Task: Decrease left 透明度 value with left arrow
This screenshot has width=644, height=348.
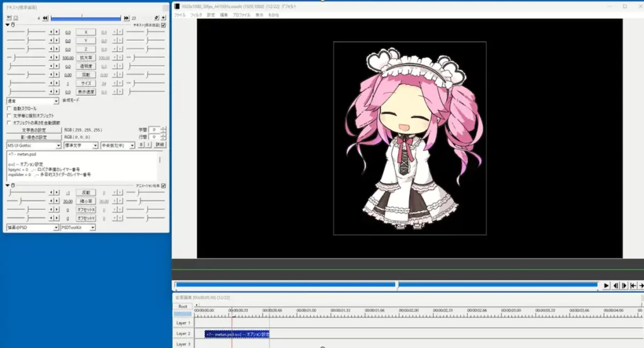Action: click(x=52, y=66)
